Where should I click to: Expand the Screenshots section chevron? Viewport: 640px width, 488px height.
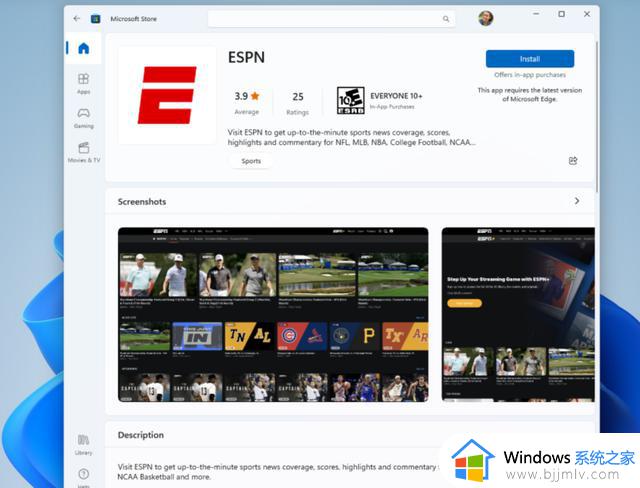[577, 201]
